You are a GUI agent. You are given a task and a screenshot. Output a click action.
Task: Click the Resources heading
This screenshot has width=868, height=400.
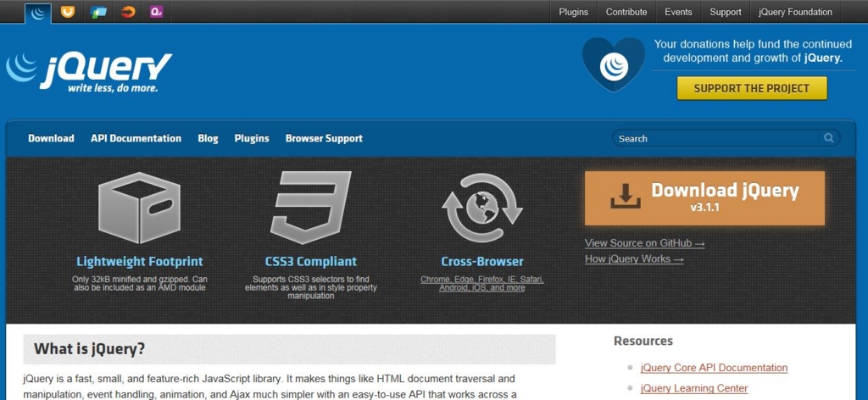[x=643, y=341]
